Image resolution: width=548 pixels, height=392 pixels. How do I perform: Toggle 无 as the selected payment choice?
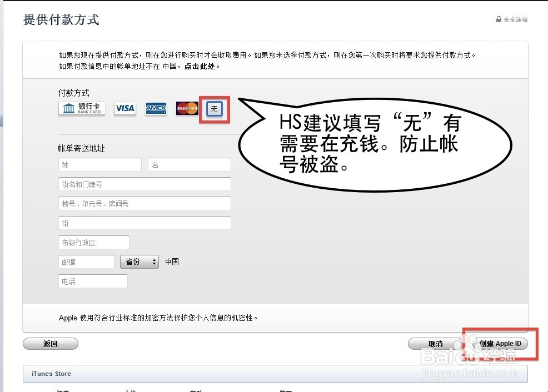point(214,109)
